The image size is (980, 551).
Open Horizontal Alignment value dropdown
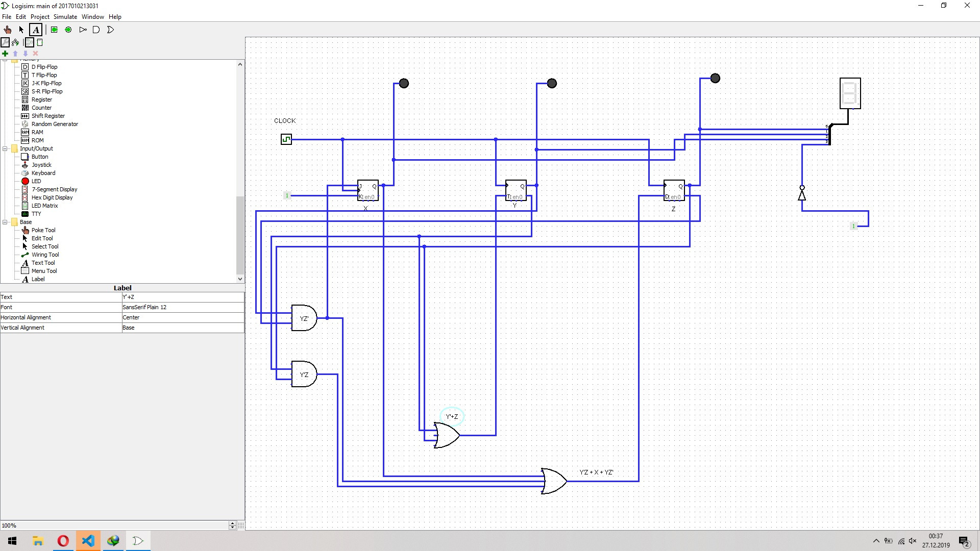(183, 317)
